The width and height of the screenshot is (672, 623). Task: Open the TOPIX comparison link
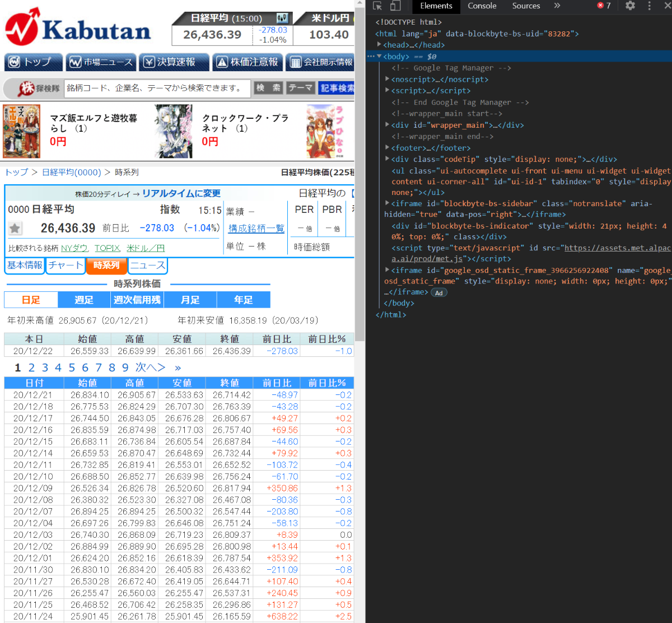tap(108, 248)
